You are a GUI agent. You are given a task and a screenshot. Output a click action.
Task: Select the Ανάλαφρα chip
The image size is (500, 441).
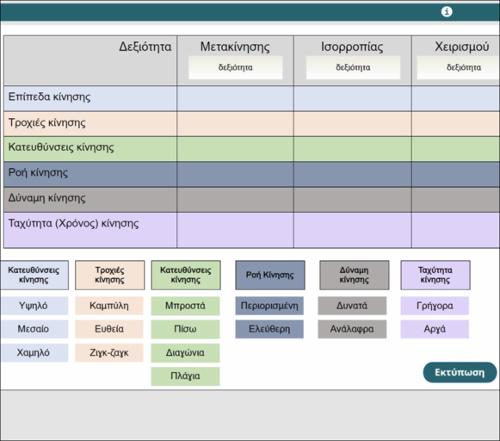(x=352, y=329)
